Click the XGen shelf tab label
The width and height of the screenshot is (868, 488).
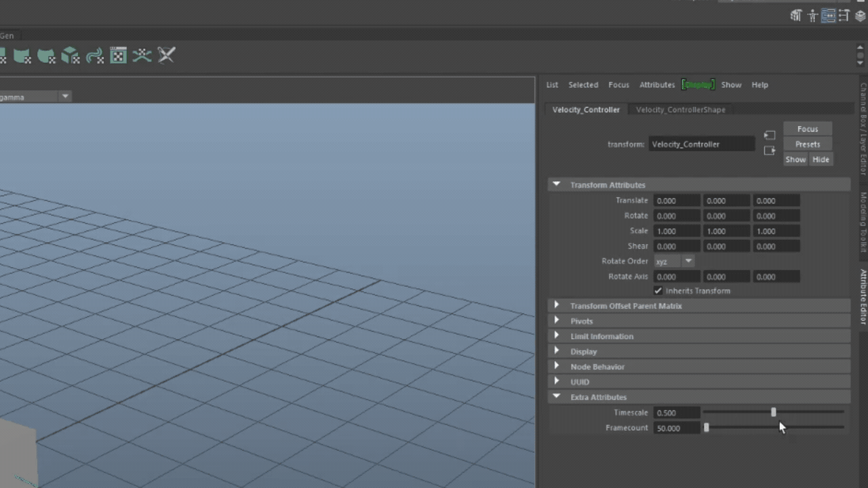(7, 35)
